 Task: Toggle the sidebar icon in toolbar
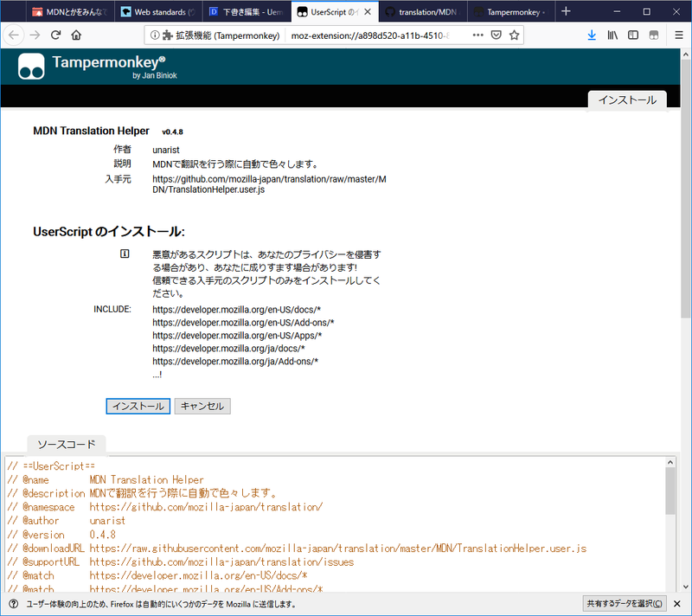coord(633,35)
